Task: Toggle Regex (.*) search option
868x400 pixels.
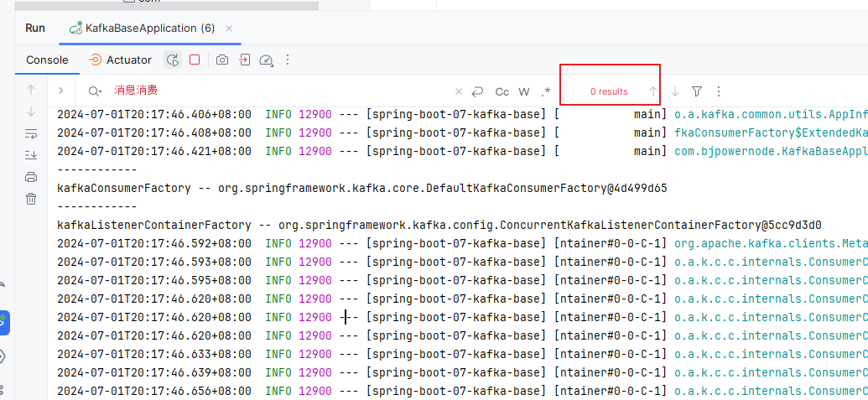Action: (546, 92)
